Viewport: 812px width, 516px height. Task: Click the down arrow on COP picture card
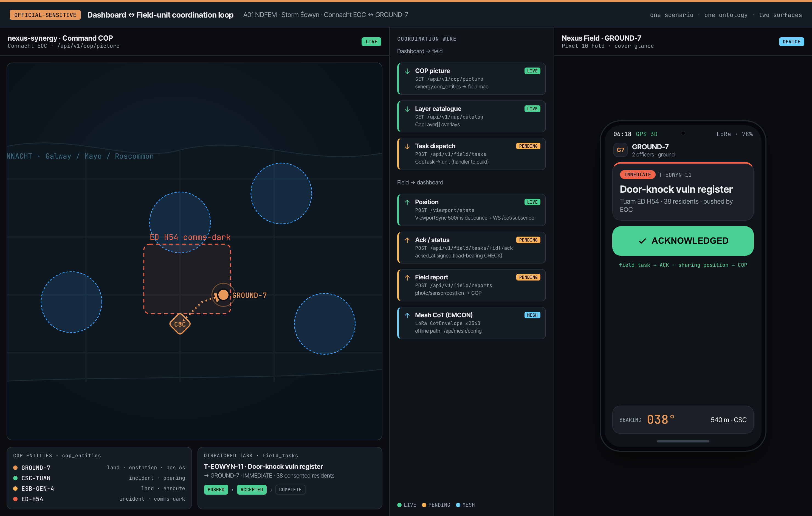click(x=407, y=71)
